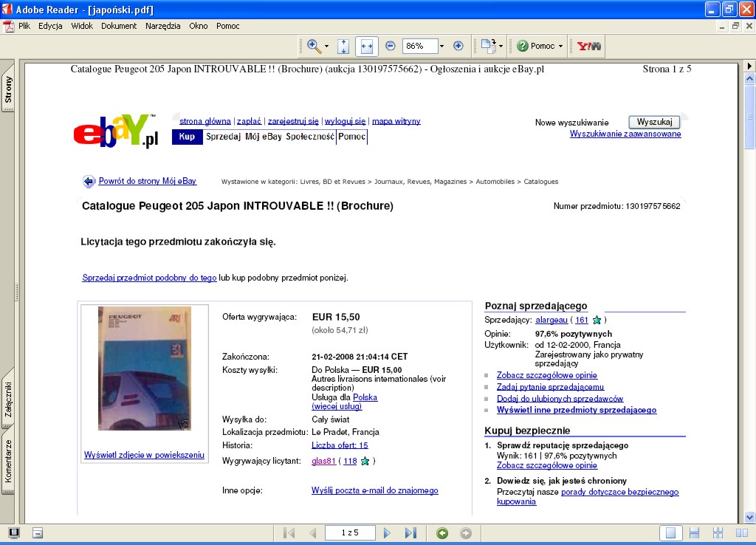Click the green previous view arrow

pos(442,532)
